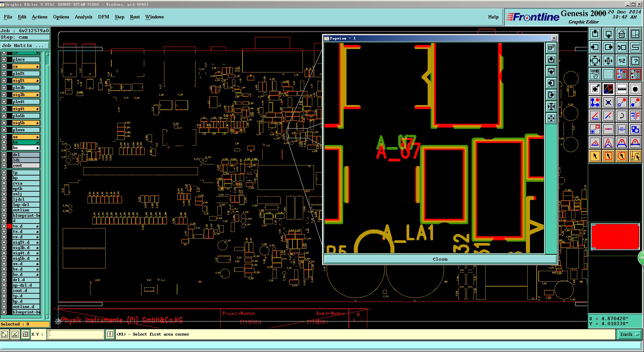Click the question mark query icon
644x352 pixels.
point(635,61)
